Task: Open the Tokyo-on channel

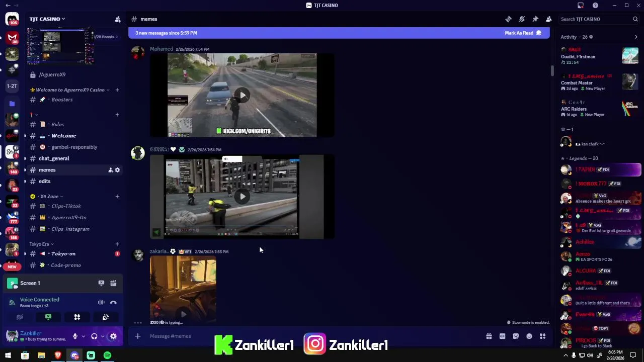Action: 73,254
